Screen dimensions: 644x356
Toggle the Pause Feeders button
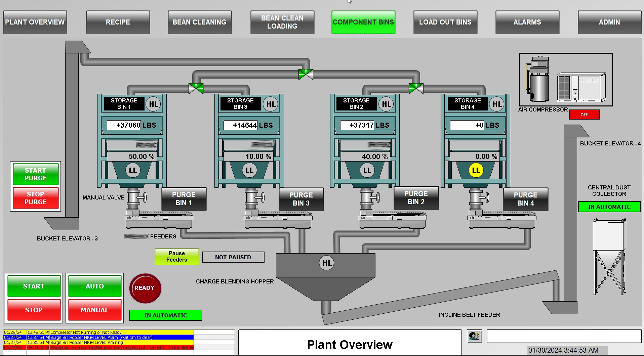point(177,257)
